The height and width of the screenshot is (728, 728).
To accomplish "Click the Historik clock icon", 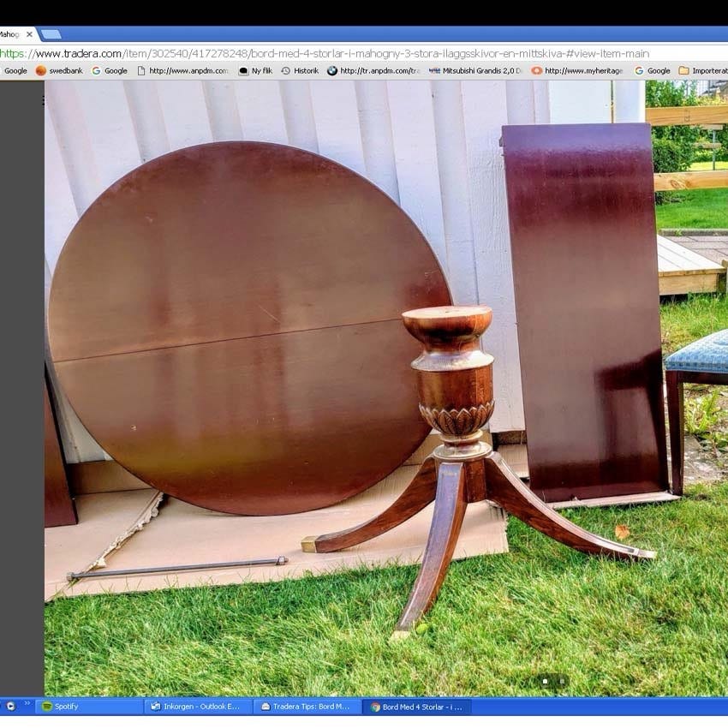I will coord(285,70).
